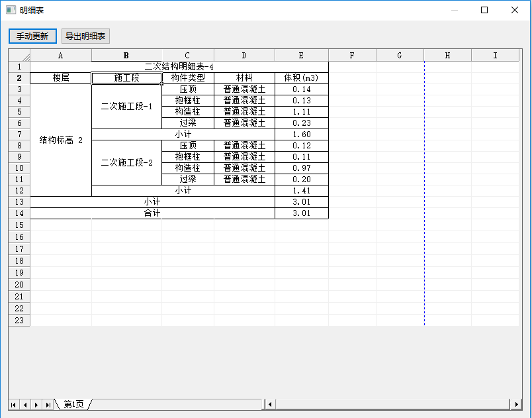Click 抱框柱 cell in row 4

tap(188, 101)
